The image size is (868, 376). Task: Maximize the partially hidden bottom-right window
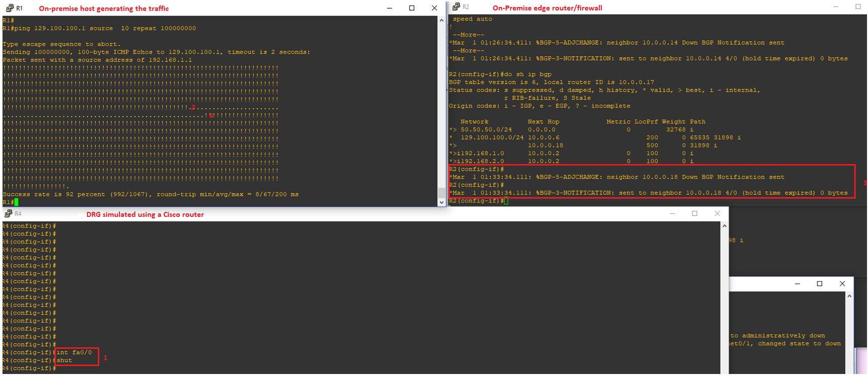click(820, 284)
